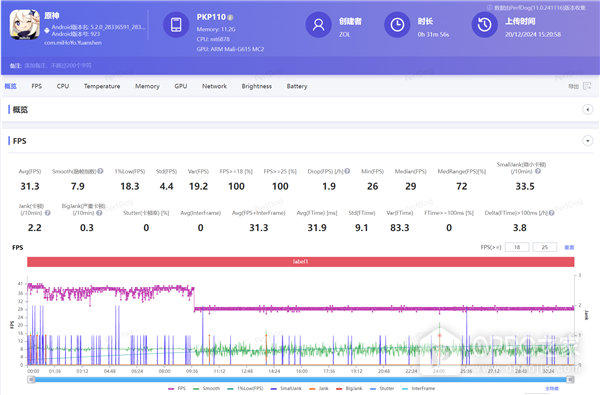Switch to the 概览 tab
Screen dimensions: 600x395
pos(11,86)
